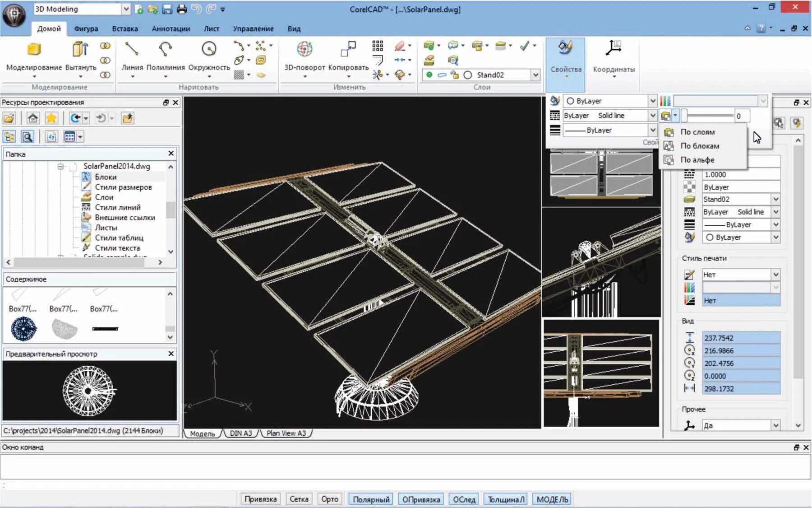Screen dimensions: 812x508
Task: Open the Вид ribbon tab
Action: [x=294, y=28]
